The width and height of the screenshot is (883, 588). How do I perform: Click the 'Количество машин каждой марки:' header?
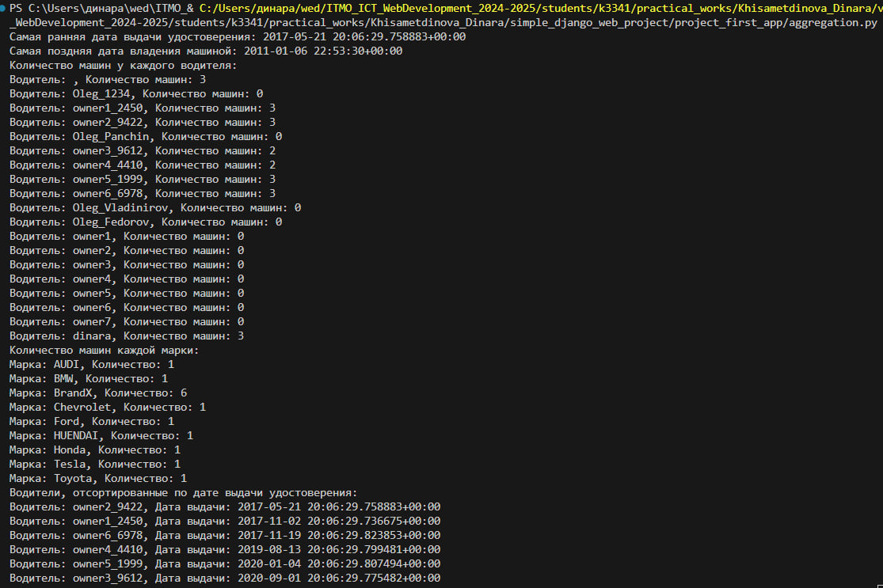click(x=105, y=351)
